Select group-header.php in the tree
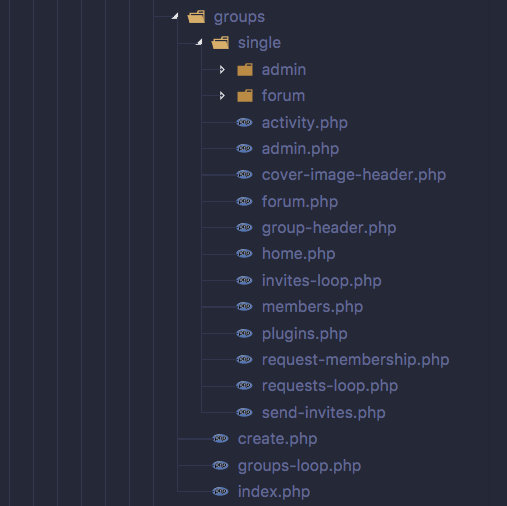The width and height of the screenshot is (507, 506). pyautogui.click(x=329, y=228)
